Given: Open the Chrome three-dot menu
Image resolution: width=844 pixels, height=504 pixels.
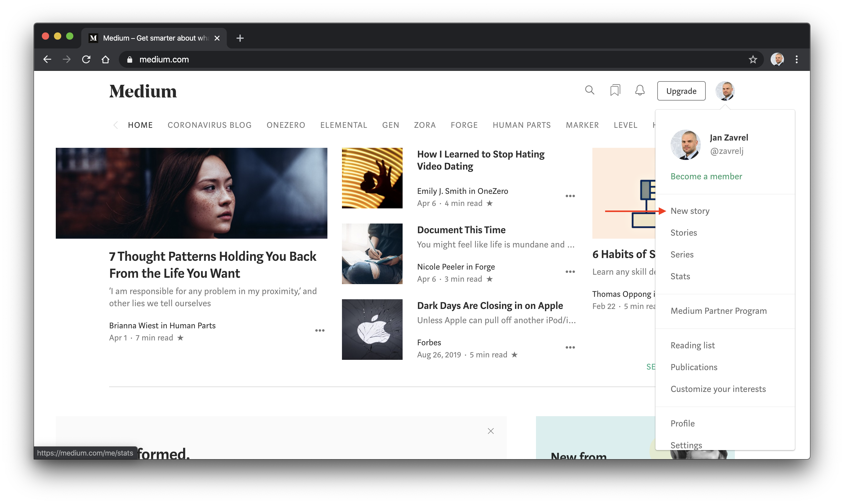Looking at the screenshot, I should (796, 59).
